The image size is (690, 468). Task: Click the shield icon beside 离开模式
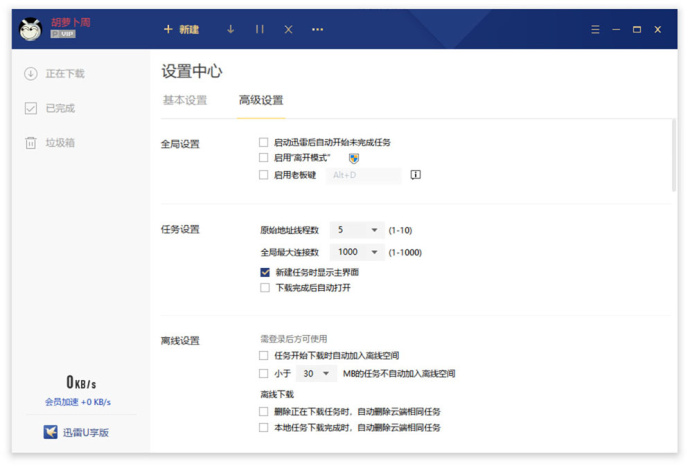354,158
